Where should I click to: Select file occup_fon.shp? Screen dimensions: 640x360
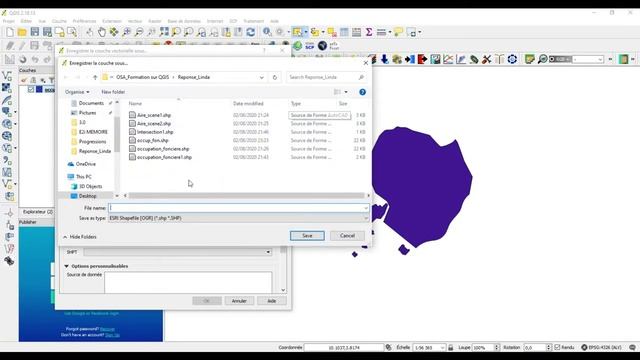click(x=153, y=140)
